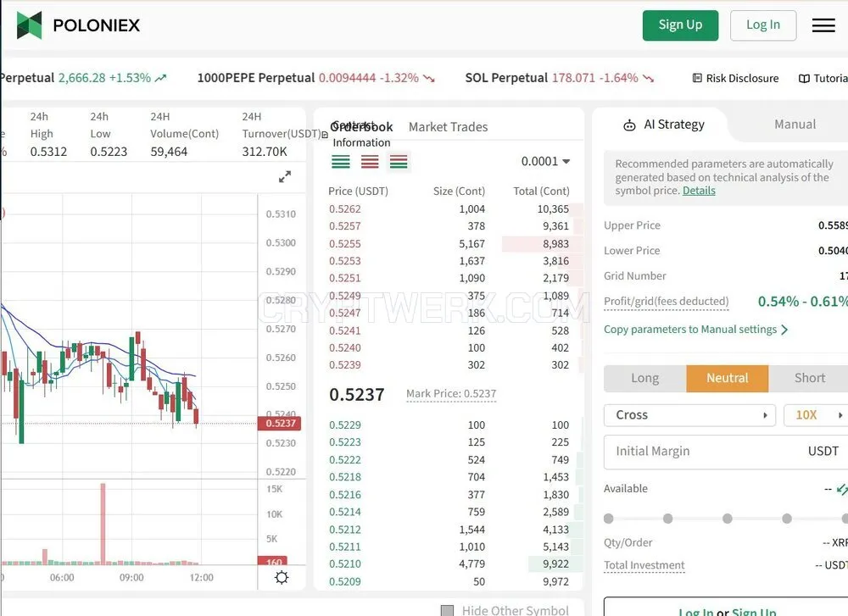Show bids-only orderbook view
The image size is (848, 616).
pos(341,162)
